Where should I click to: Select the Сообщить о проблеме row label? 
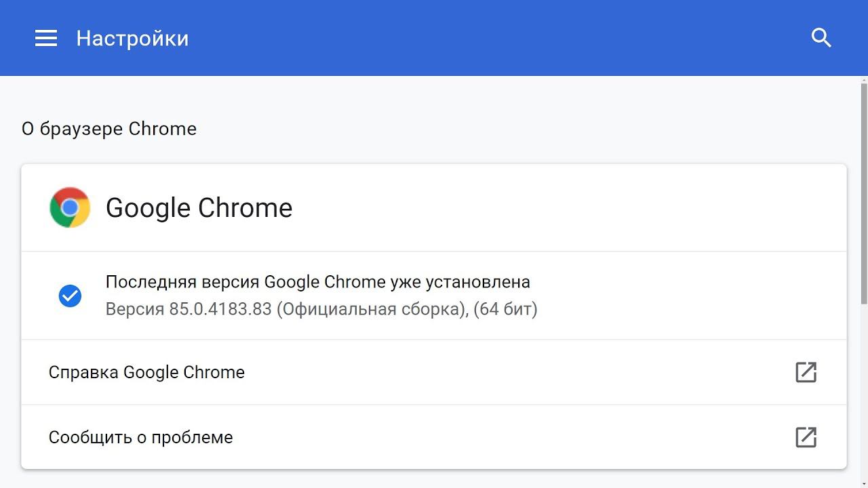(140, 437)
